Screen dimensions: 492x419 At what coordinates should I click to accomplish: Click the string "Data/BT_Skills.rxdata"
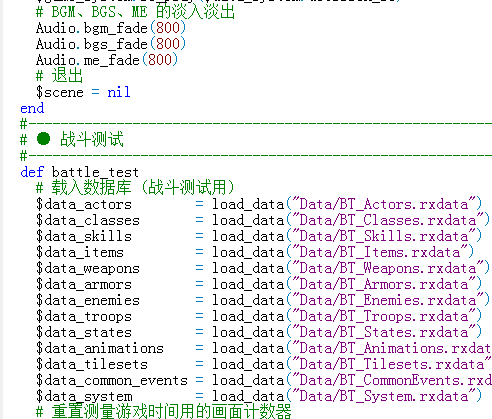[383, 236]
